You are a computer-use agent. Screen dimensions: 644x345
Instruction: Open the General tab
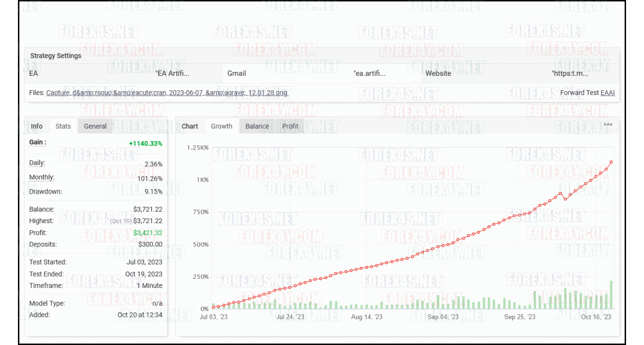[x=95, y=126]
